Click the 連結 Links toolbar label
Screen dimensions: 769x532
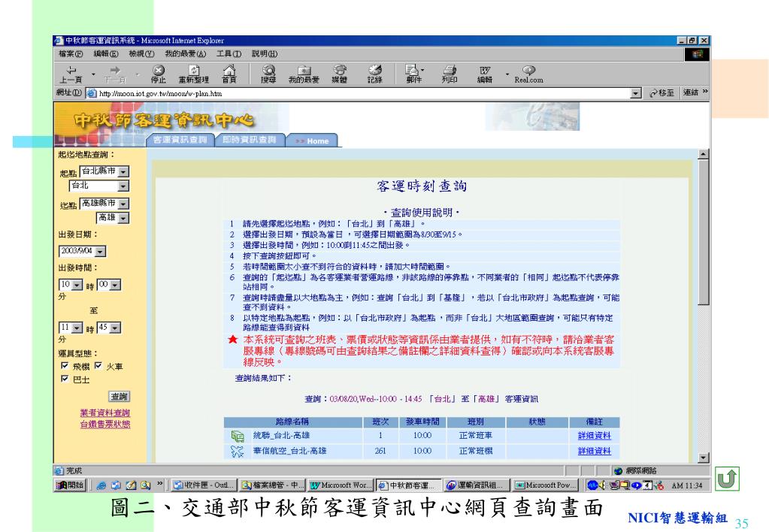(x=691, y=92)
